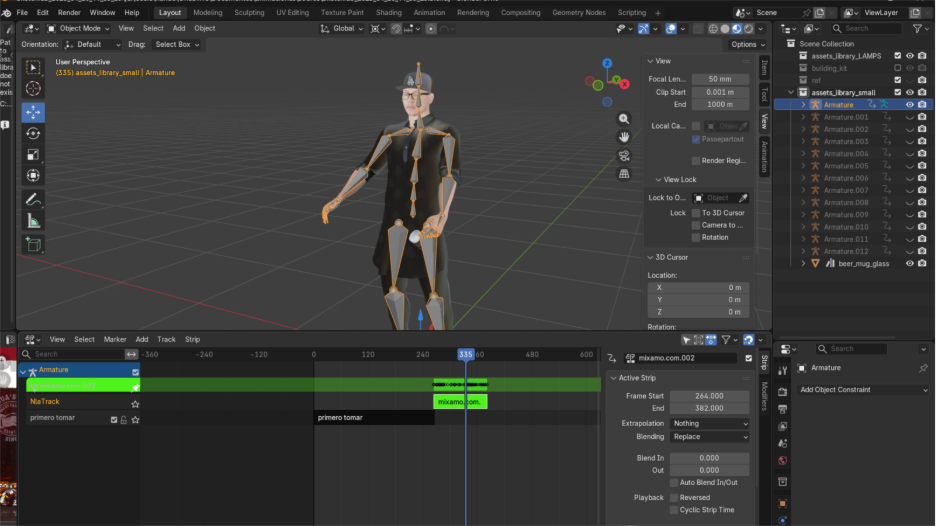Screen dimensions: 936x526
Task: Click the Annotate tool
Action: coord(33,199)
